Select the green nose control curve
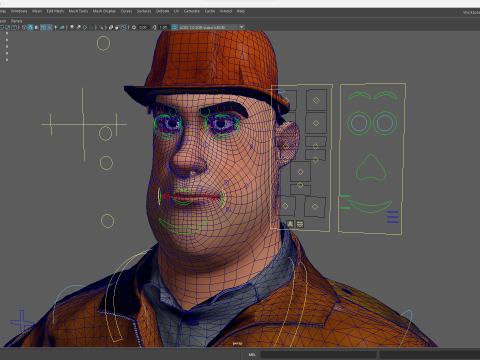The height and width of the screenshot is (360, 480). pyautogui.click(x=371, y=167)
